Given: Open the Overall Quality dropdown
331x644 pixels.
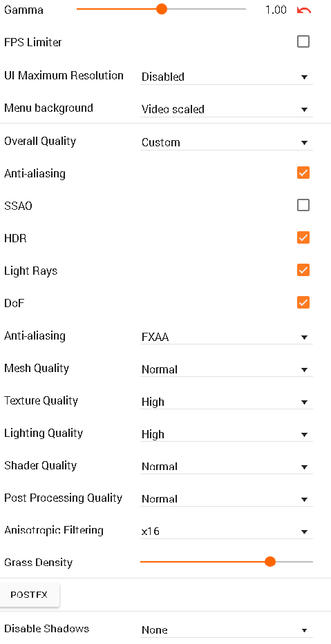Looking at the screenshot, I should pyautogui.click(x=227, y=142).
